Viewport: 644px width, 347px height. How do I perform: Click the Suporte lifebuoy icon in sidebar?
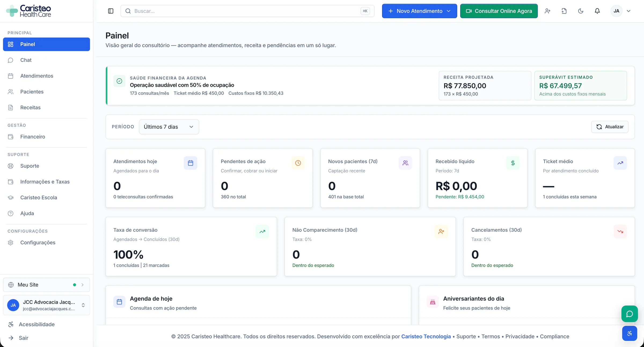click(10, 166)
